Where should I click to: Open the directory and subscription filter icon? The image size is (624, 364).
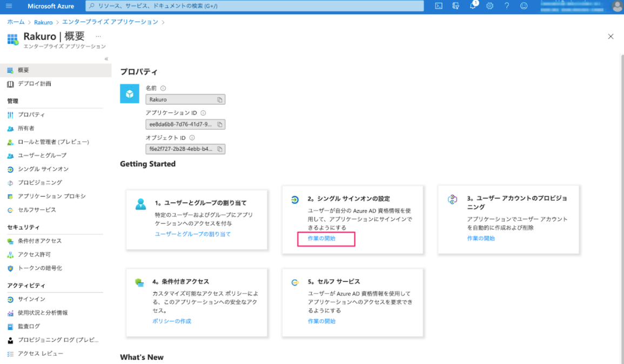(455, 6)
